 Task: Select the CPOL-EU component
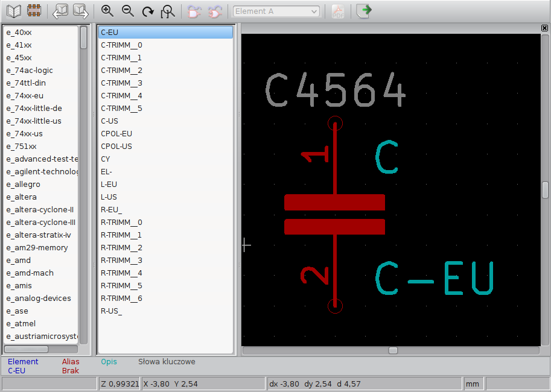(116, 134)
